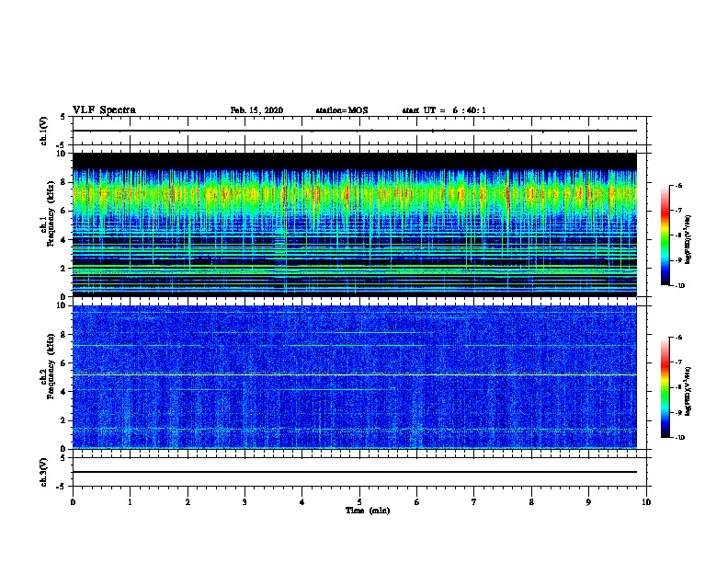Click inside the ch.2 spectrogram panel
Screen dimensions: 728x563
pyautogui.click(x=355, y=377)
